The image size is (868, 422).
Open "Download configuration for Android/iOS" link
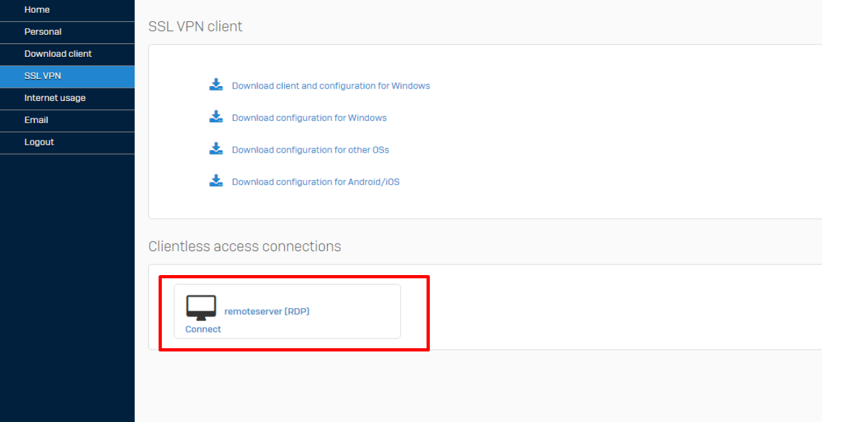click(x=316, y=182)
